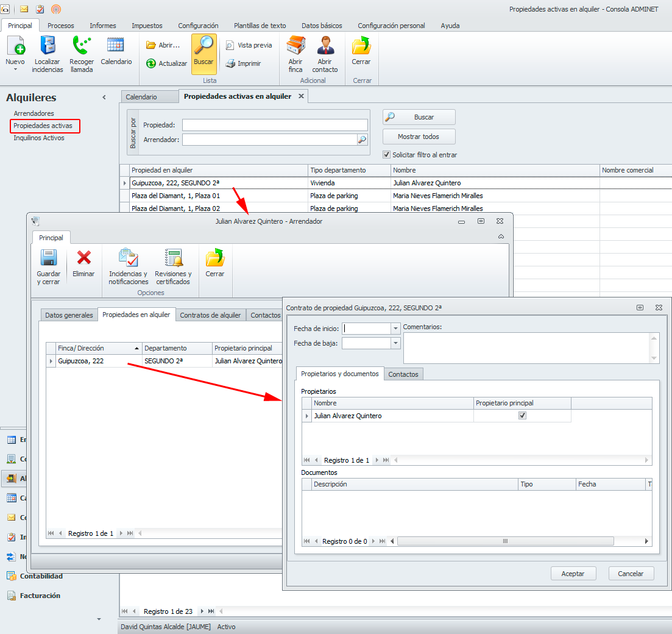Click Guardar y cerrar in Arrendador window
This screenshot has height=634, width=672.
(x=48, y=258)
